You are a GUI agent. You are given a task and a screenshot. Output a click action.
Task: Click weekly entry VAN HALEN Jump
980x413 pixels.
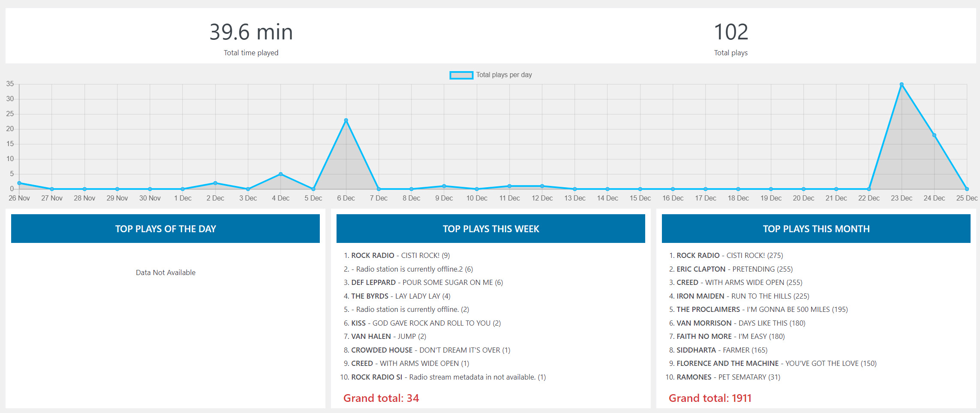(389, 336)
